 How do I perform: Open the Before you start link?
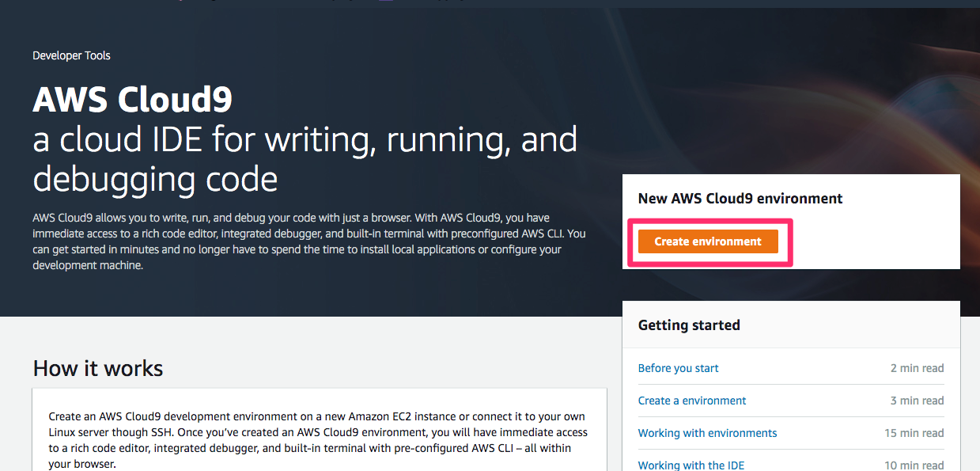point(678,368)
